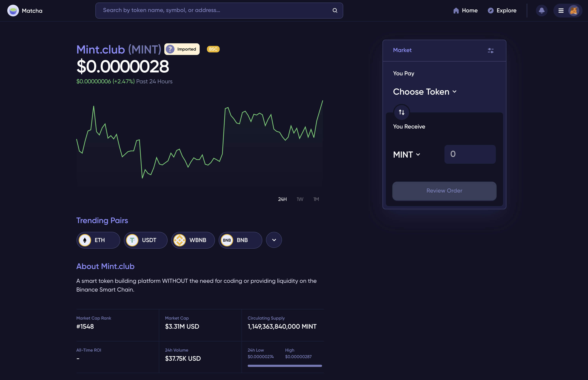Click the All-Time ROI label
This screenshot has height=380, width=588.
click(89, 350)
